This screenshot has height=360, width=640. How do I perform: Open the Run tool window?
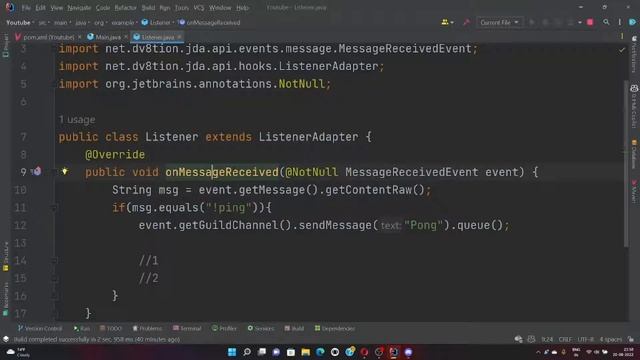[82, 329]
